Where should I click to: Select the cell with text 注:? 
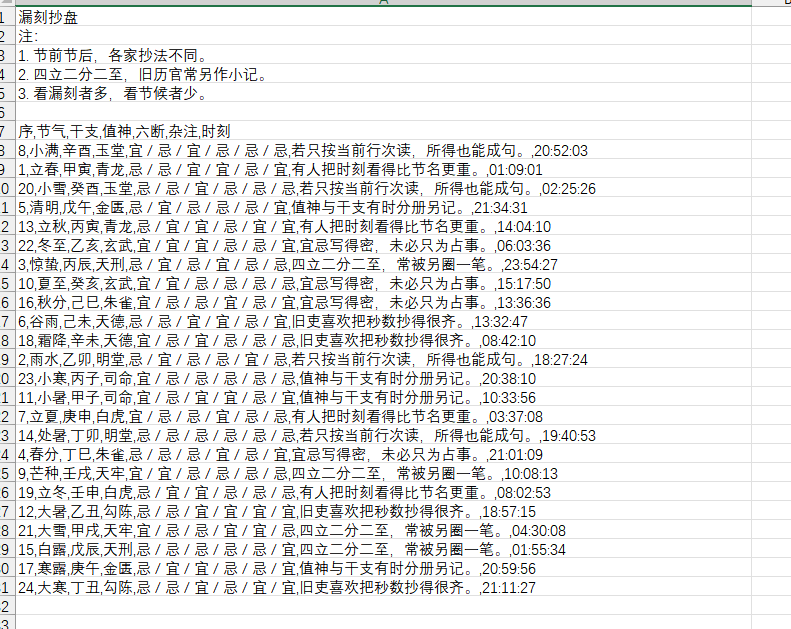point(383,36)
